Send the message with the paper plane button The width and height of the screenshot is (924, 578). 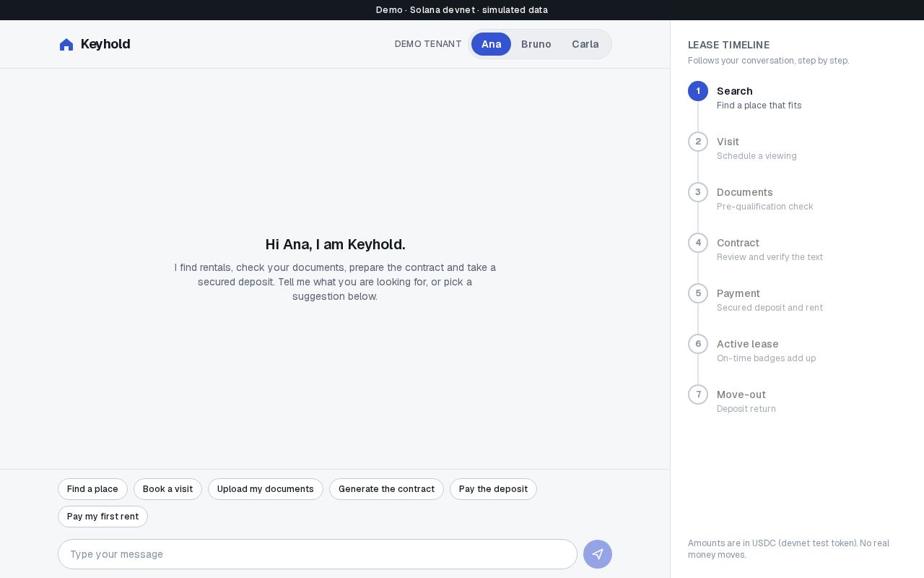tap(598, 554)
